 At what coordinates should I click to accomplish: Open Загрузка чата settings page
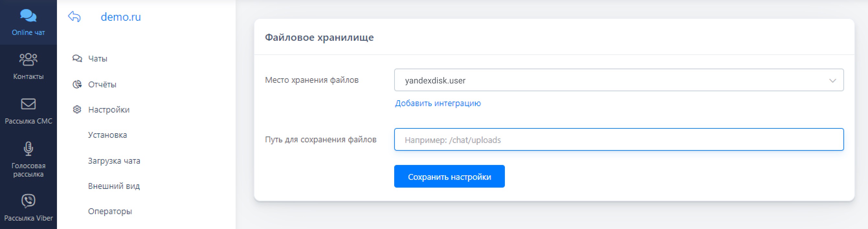[x=114, y=161]
